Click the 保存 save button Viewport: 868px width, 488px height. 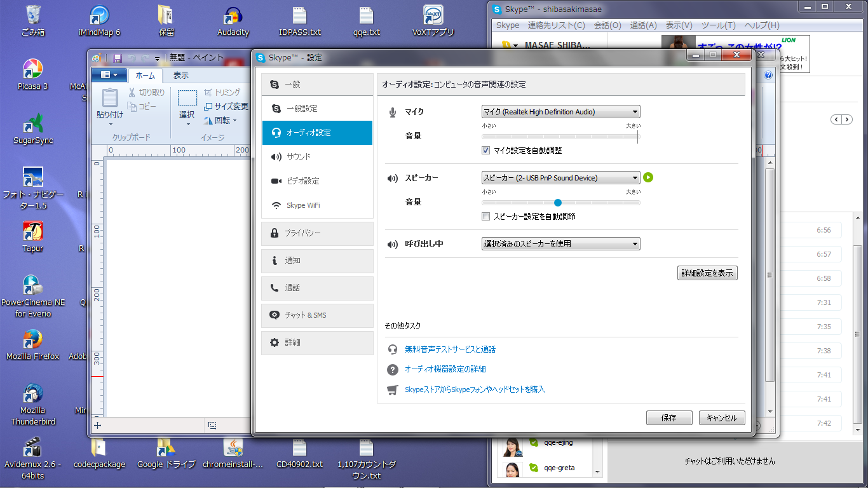pyautogui.click(x=668, y=418)
